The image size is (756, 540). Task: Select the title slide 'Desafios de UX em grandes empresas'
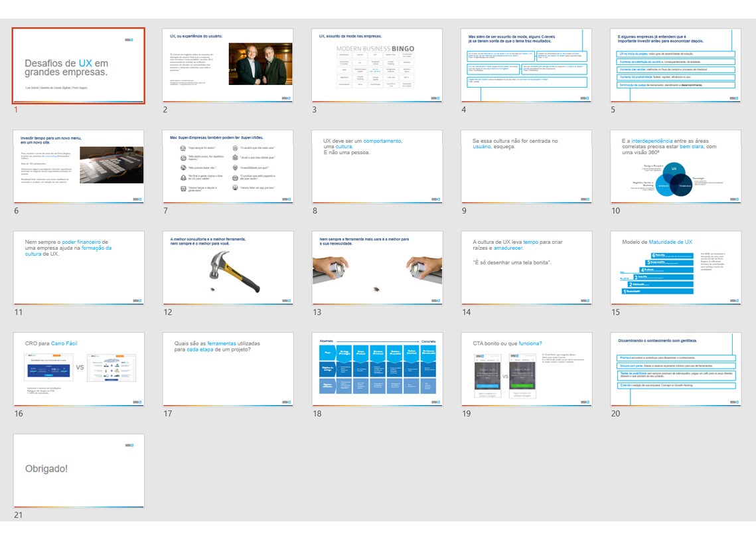click(79, 66)
